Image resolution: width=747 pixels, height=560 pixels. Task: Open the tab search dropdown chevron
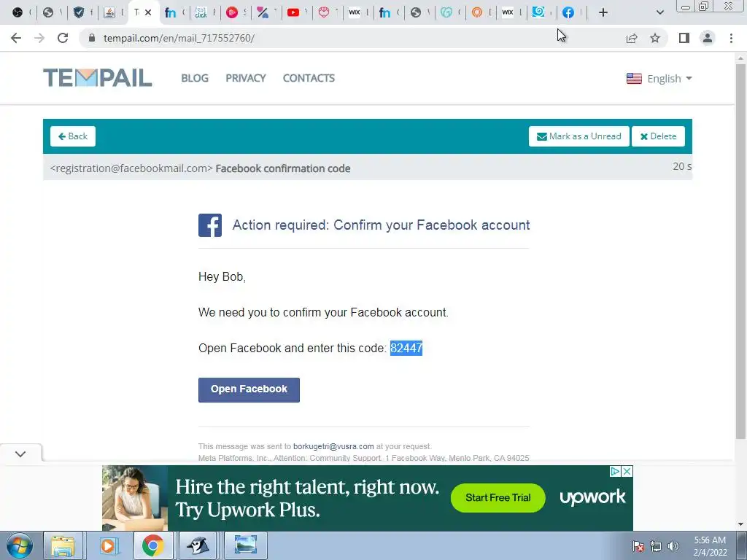pyautogui.click(x=659, y=12)
